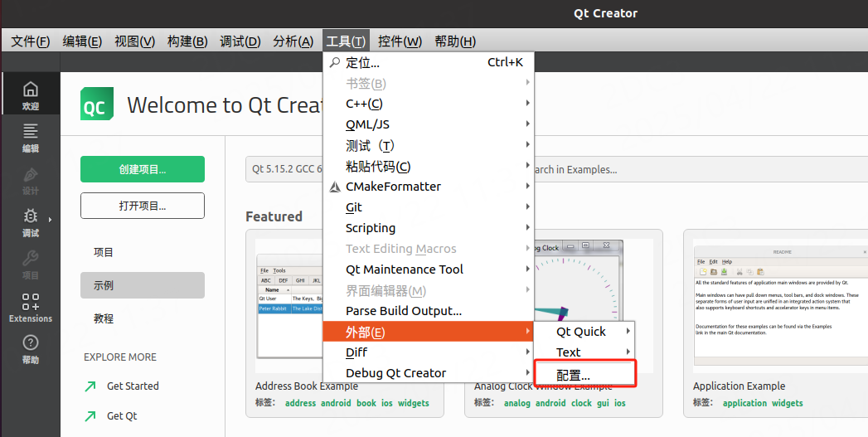Select the 教程 welcome page tab

coord(143,318)
